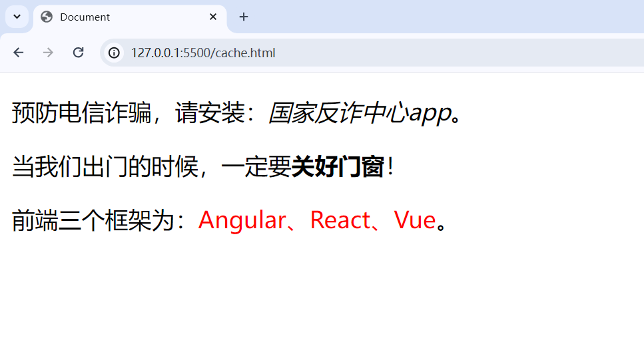Open the tab search dropdown chevron
Viewport: 644px width, 352px height.
pos(17,17)
